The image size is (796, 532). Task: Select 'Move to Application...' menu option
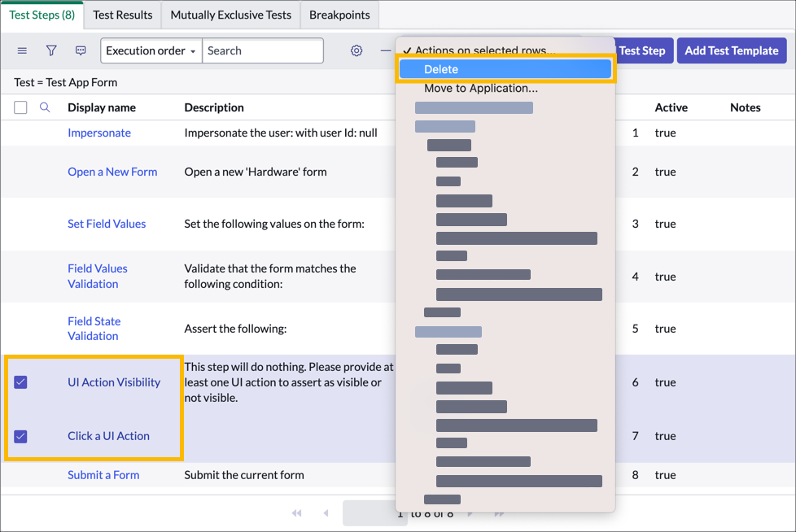click(480, 88)
